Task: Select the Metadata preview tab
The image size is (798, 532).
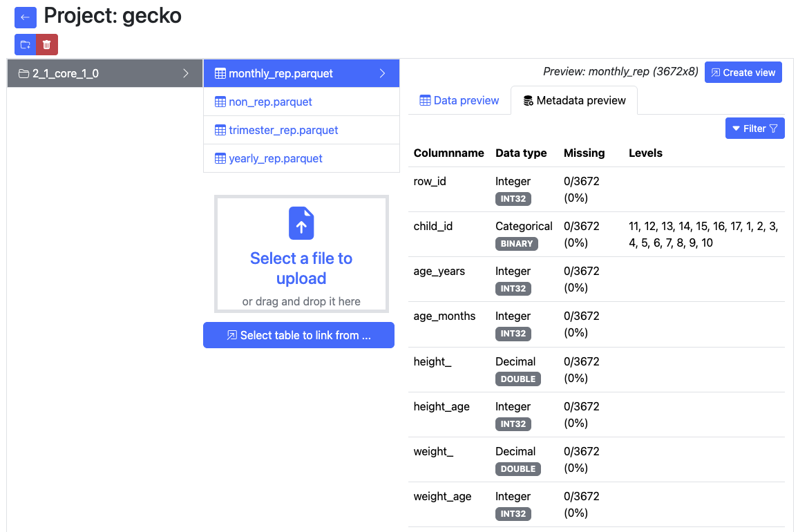Action: point(574,101)
